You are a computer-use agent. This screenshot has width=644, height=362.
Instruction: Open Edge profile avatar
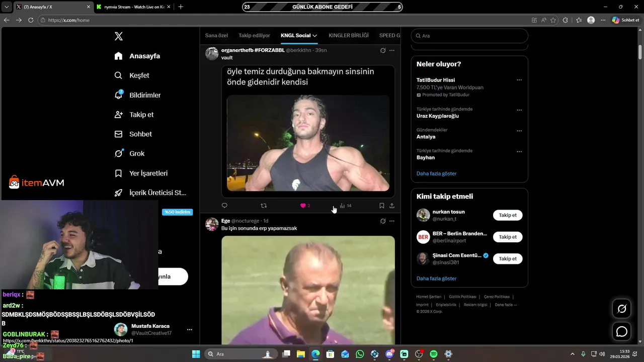(591, 20)
